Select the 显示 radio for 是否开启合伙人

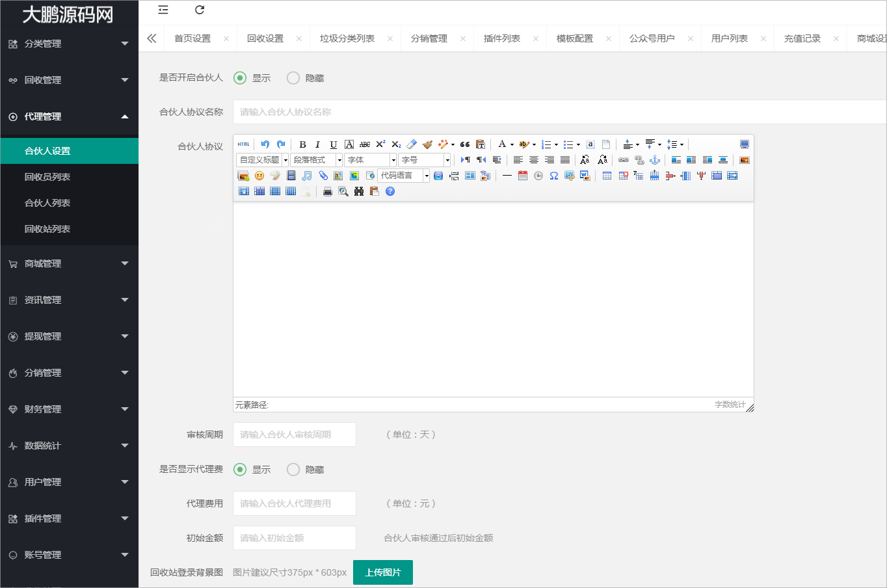241,77
